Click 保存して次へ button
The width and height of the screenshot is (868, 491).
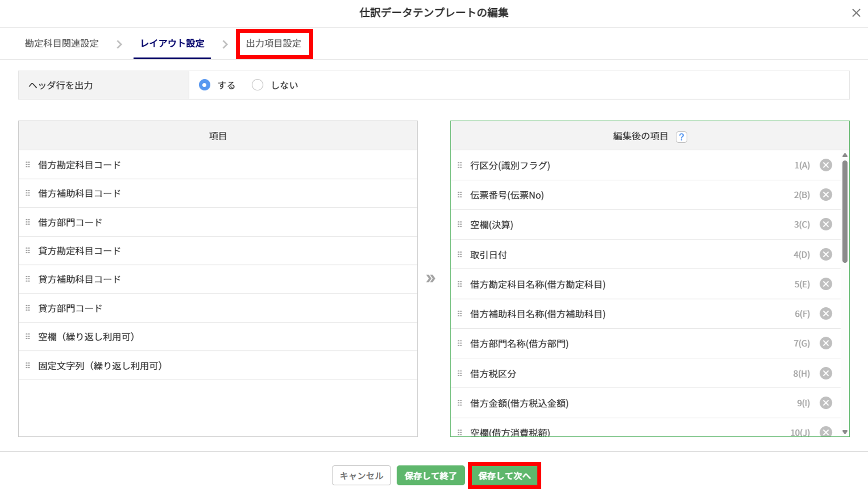[504, 476]
